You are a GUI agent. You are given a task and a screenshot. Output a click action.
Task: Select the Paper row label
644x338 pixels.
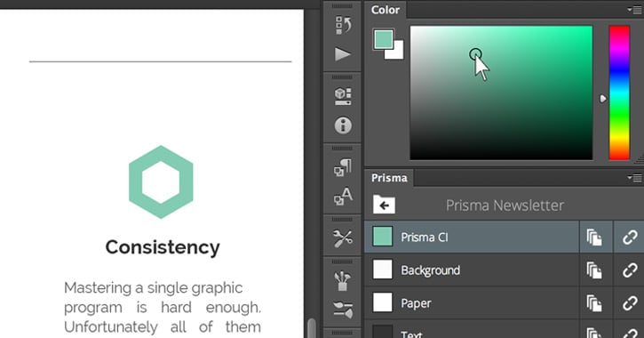click(416, 303)
